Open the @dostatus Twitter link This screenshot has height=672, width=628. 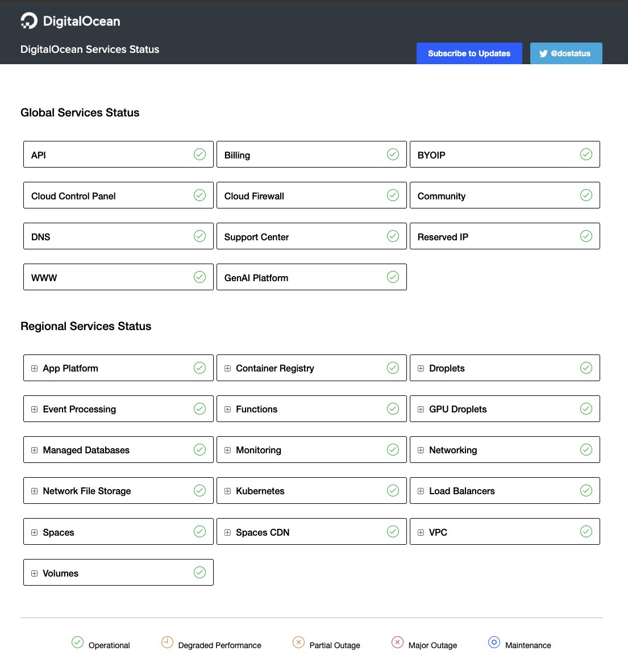566,53
